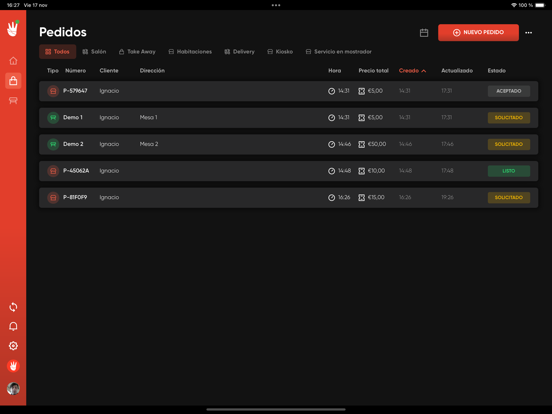This screenshot has height=414, width=552.
Task: Click price icon next to €15,00
Action: click(362, 197)
